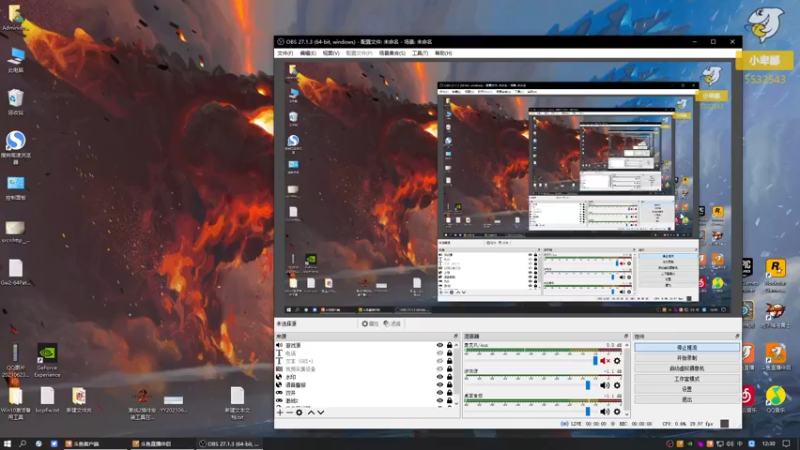Open 工具(T) menu
The width and height of the screenshot is (800, 450).
[420, 53]
